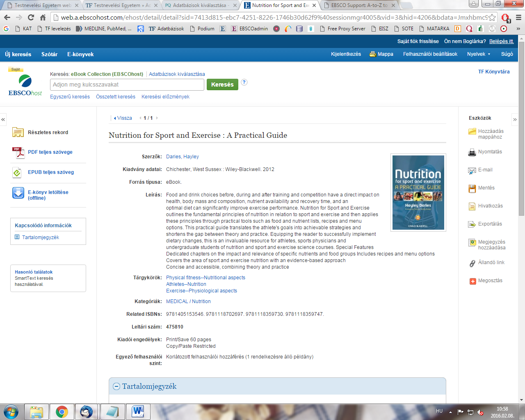Click Súgó in the header
The height and width of the screenshot is (420, 525).
[x=507, y=54]
